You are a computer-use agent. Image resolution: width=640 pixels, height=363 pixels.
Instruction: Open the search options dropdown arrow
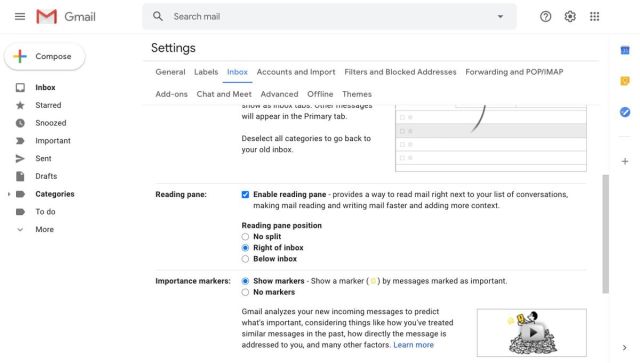(500, 16)
